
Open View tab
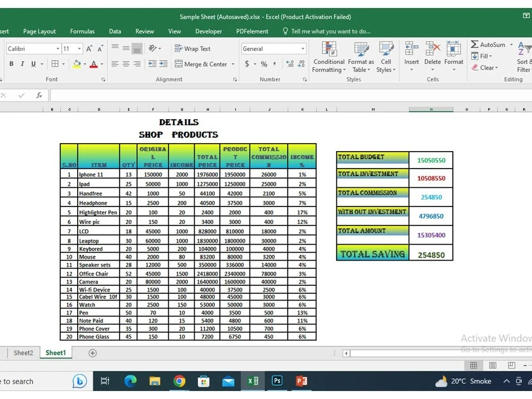coord(174,31)
